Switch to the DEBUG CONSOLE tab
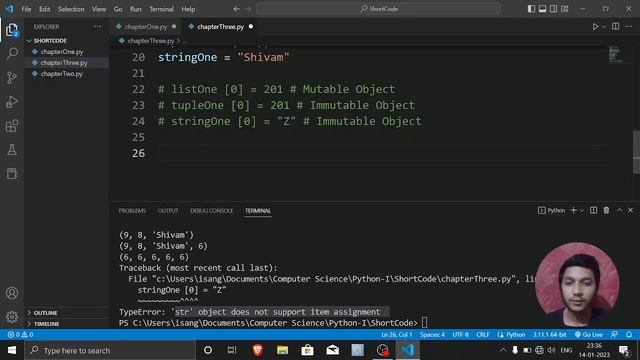Screen dimensions: 640x360 211,211
